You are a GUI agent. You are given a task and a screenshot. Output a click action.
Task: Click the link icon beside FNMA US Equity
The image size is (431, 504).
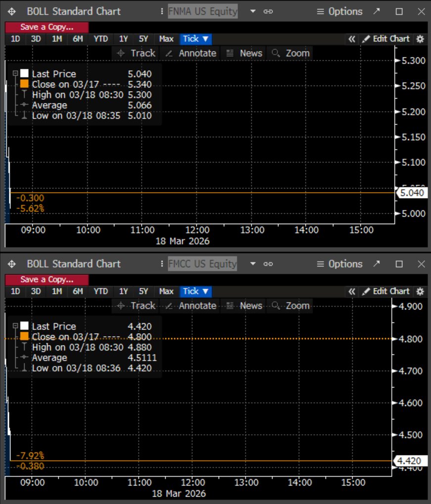pos(269,11)
